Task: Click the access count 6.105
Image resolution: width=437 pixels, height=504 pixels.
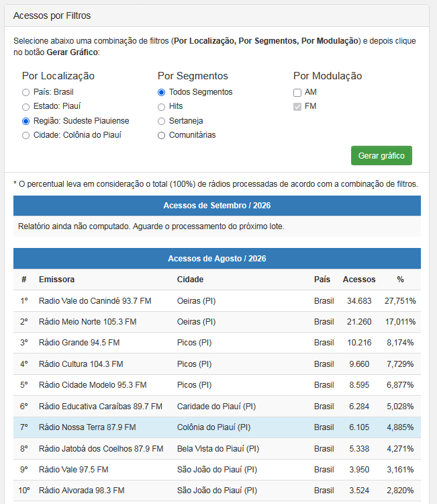Action: point(359,427)
